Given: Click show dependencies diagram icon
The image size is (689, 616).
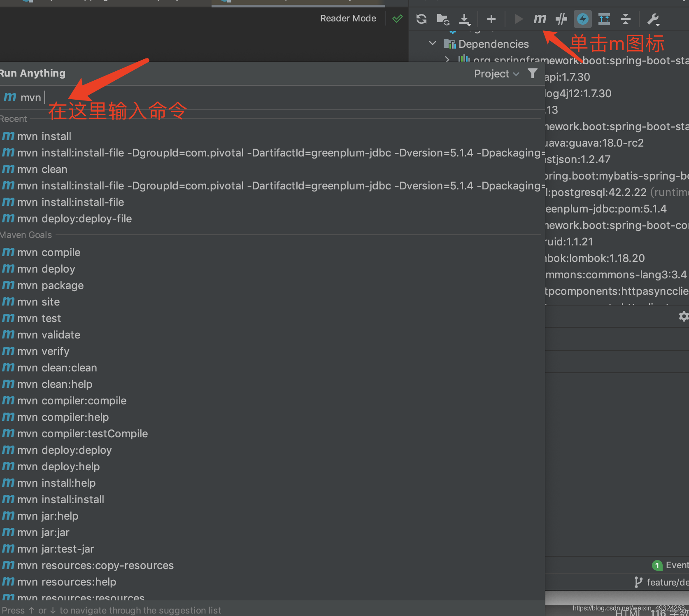Looking at the screenshot, I should click(604, 19).
